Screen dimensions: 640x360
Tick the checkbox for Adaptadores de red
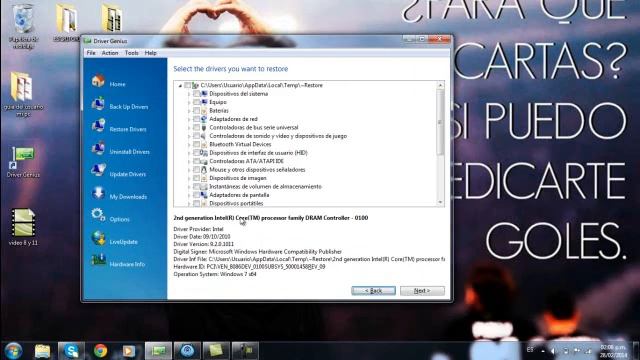pos(197,119)
